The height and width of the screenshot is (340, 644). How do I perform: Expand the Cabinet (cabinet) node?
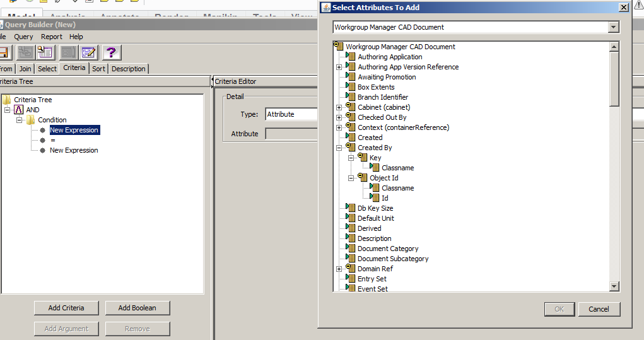tap(339, 108)
